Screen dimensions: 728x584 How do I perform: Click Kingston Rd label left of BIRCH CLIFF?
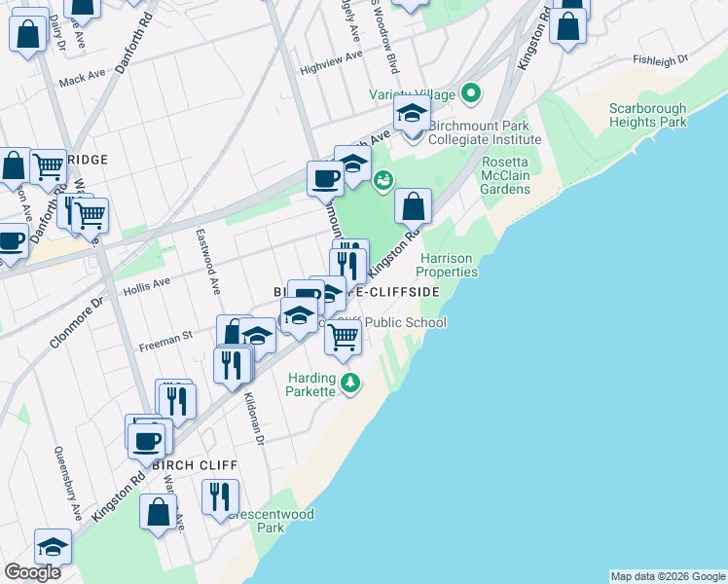(x=118, y=496)
